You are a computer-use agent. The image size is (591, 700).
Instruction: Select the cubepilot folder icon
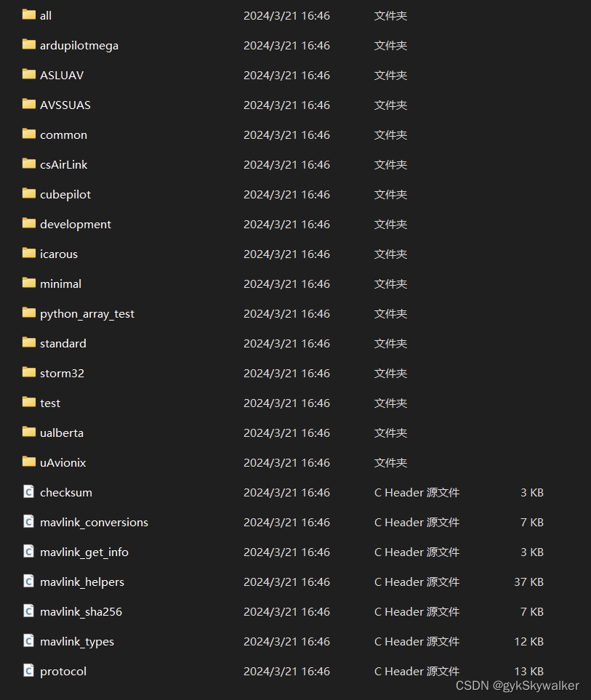29,194
